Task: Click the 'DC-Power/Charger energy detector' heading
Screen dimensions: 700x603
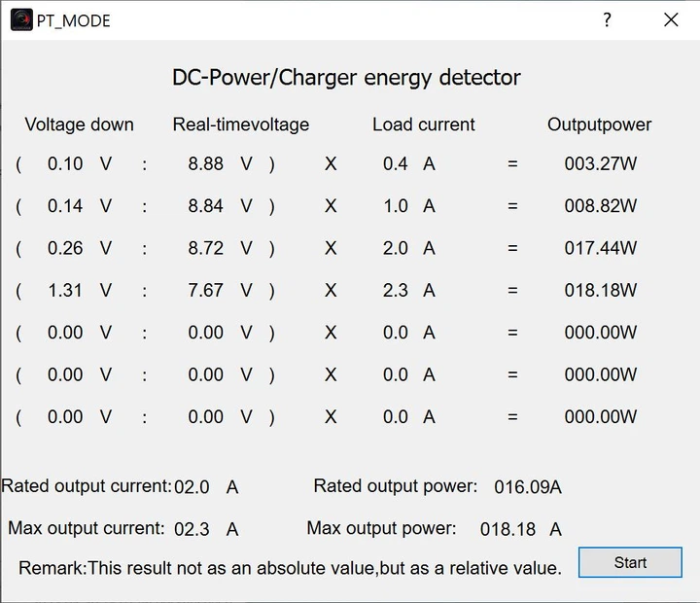Action: 346,78
